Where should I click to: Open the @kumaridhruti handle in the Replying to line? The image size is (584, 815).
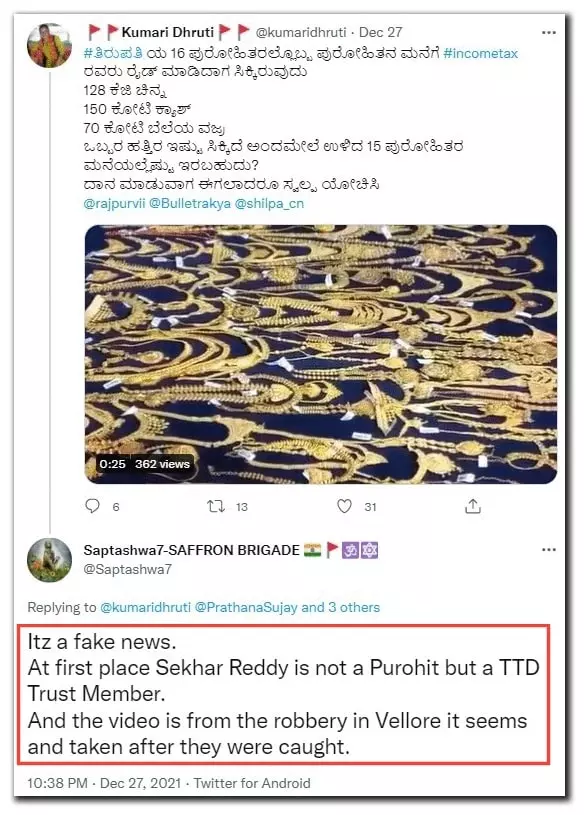(x=145, y=607)
